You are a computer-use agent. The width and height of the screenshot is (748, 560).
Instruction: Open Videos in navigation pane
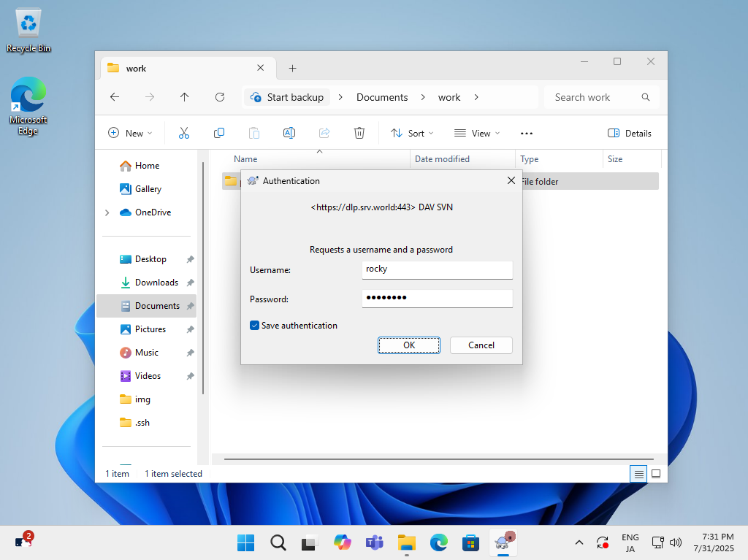click(x=146, y=376)
